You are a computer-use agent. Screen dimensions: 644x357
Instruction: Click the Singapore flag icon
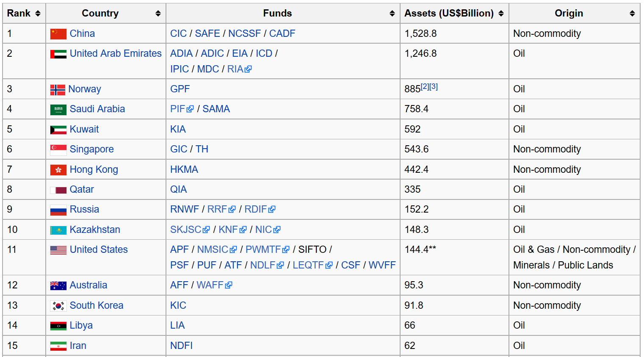click(x=58, y=150)
